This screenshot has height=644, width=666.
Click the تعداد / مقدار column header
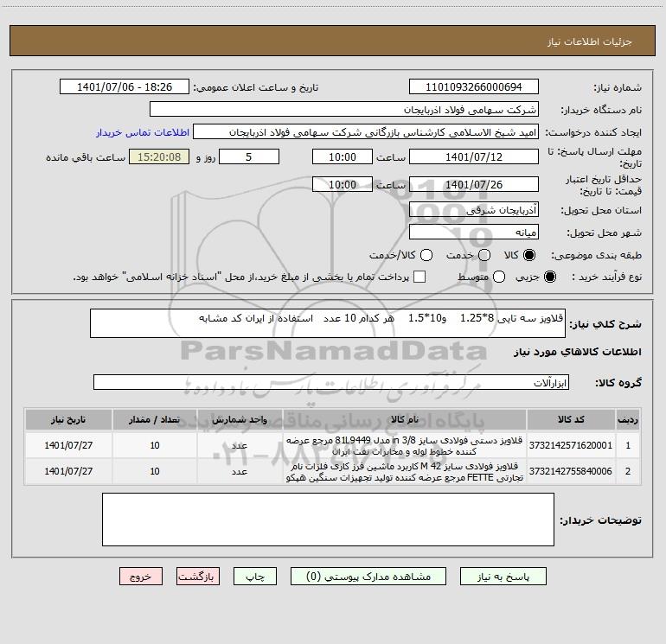click(x=155, y=419)
